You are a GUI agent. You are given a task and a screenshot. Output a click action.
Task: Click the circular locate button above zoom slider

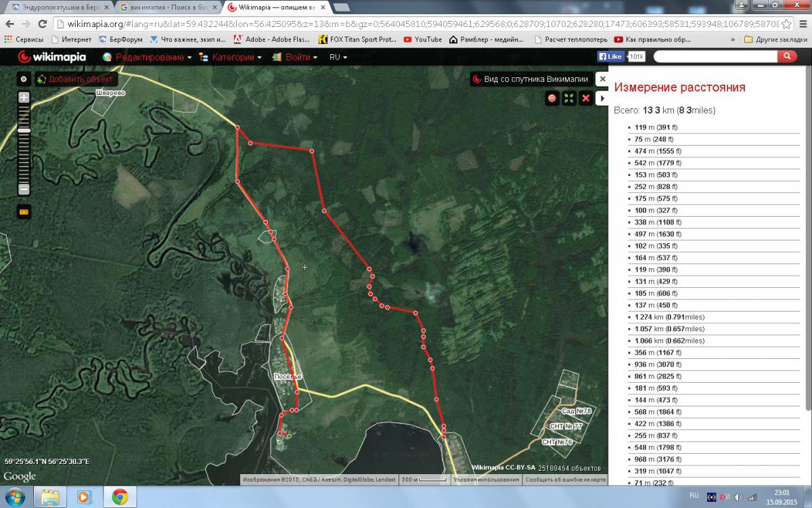(x=24, y=79)
